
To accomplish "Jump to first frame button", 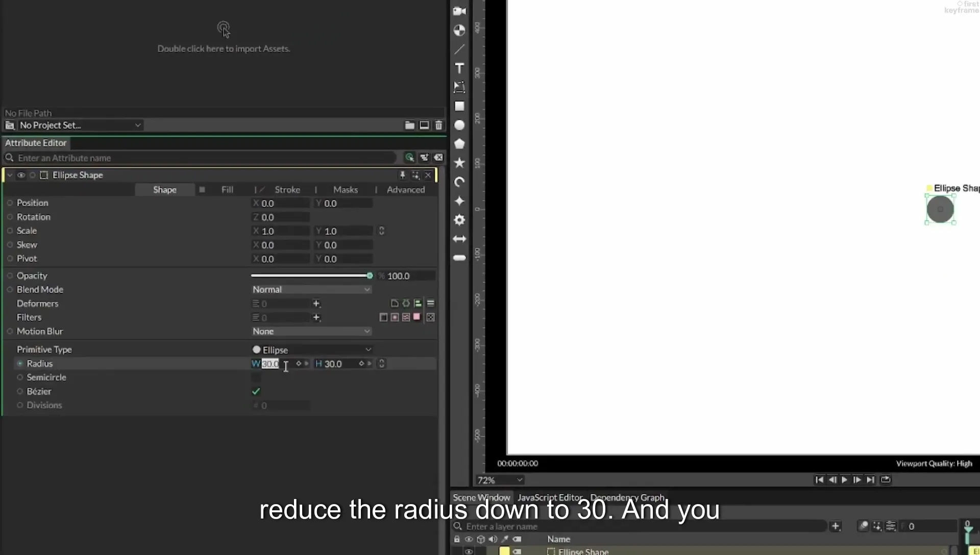I will [819, 480].
